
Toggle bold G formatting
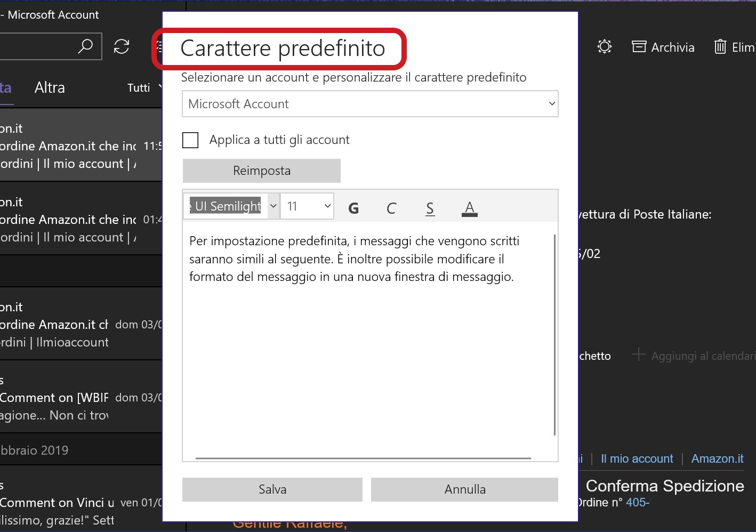[353, 208]
